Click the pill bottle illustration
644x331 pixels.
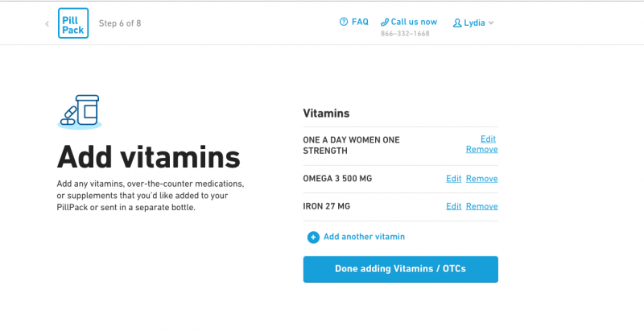click(80, 111)
